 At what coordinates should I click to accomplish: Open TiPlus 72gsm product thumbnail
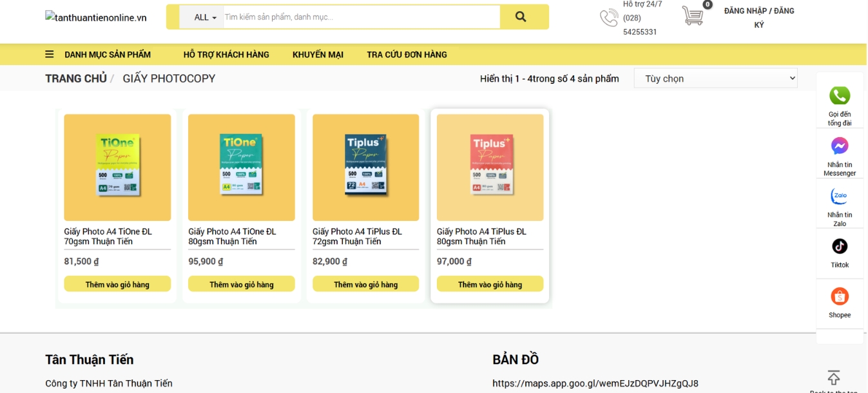tap(365, 168)
